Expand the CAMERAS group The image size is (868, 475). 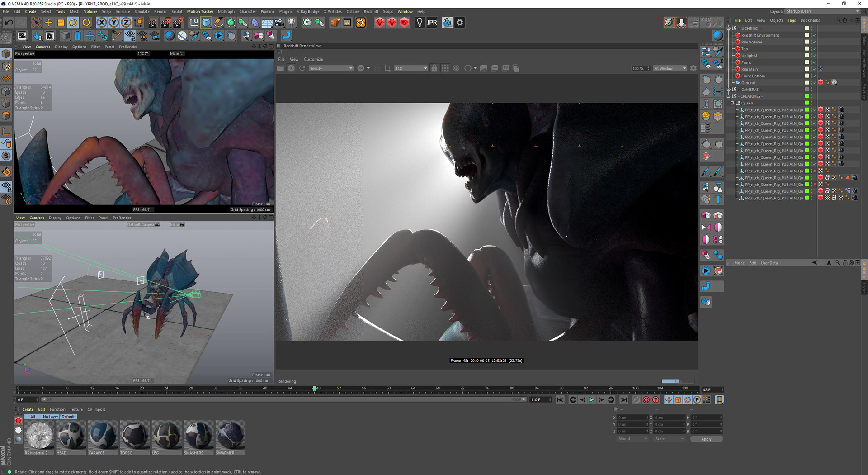click(x=729, y=90)
